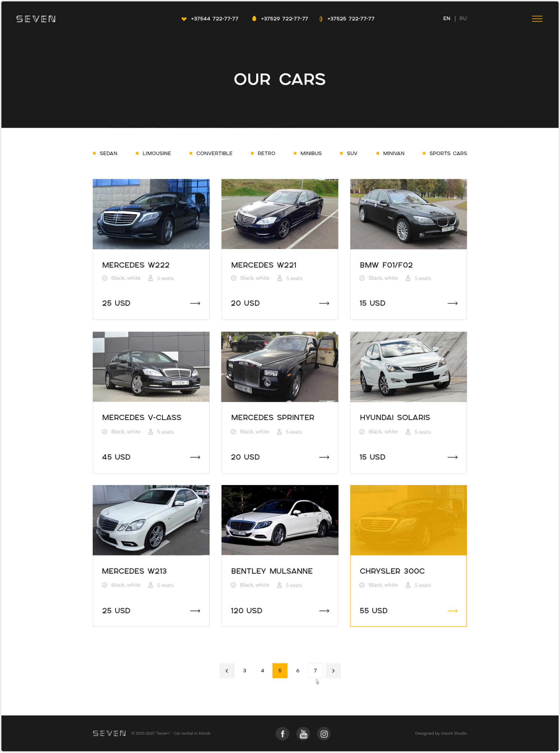
Task: Open the Facebook icon in footer
Action: tap(282, 733)
